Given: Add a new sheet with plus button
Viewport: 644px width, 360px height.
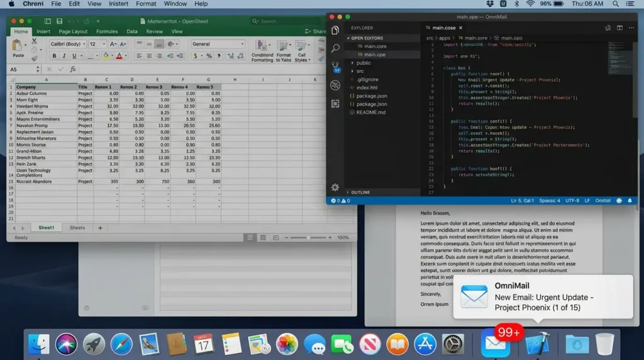Looking at the screenshot, I should (100, 228).
